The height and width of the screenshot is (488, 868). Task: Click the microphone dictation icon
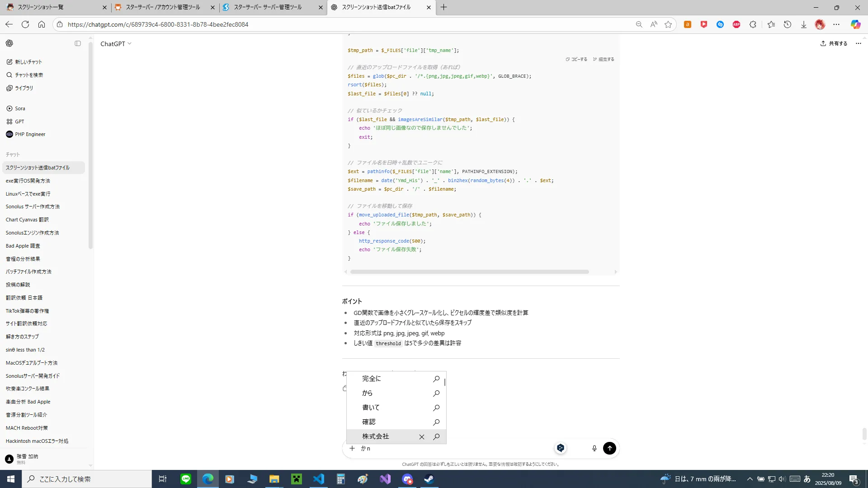point(594,448)
